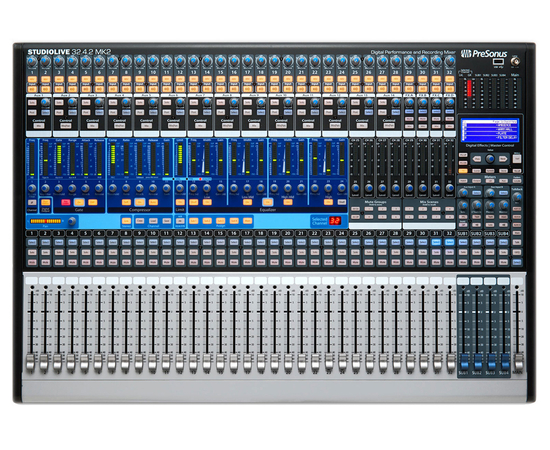Click the USB port icon

tap(498, 62)
